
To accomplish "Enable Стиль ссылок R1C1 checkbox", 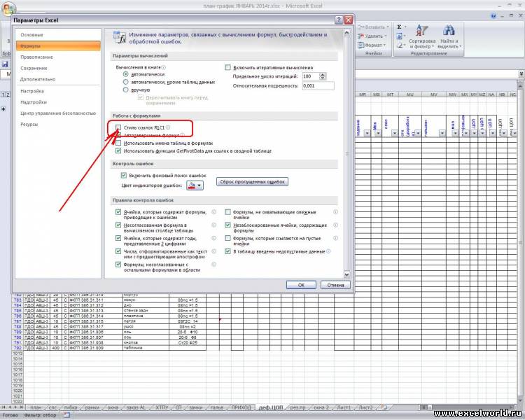I will pyautogui.click(x=118, y=127).
